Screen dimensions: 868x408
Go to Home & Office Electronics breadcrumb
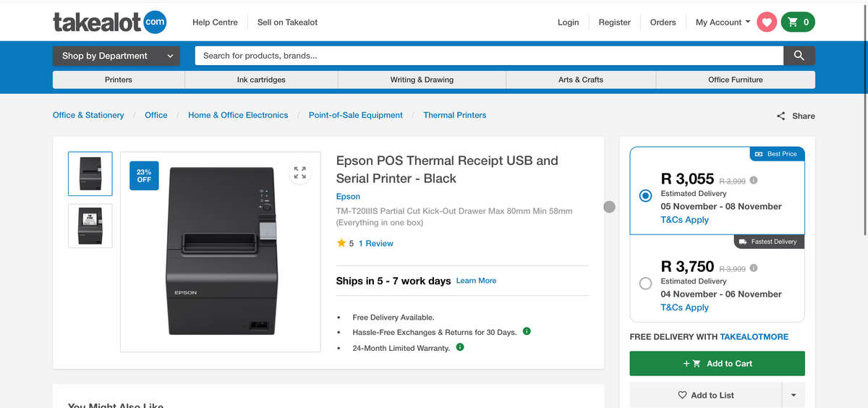click(x=238, y=115)
